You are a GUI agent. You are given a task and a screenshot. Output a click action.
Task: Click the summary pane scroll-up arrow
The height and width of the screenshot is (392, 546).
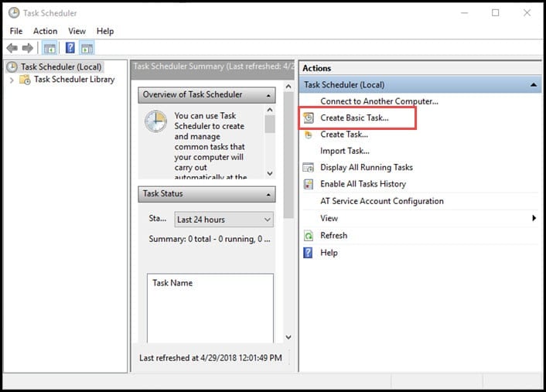click(288, 87)
